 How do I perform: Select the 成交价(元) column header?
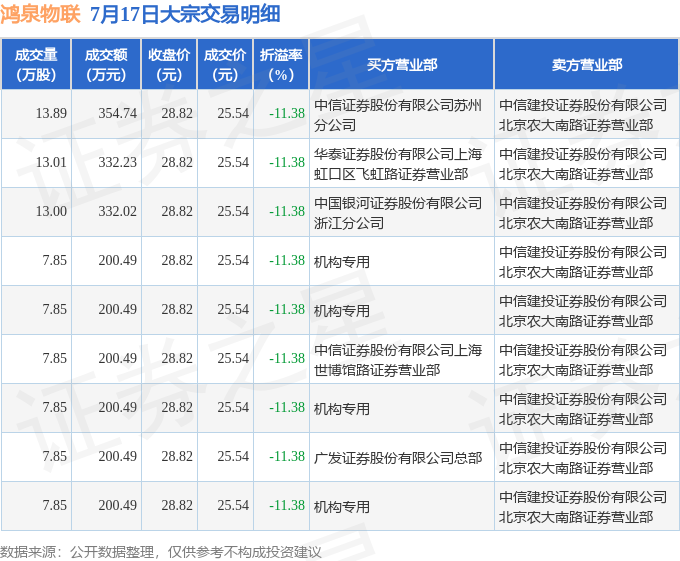point(225,65)
